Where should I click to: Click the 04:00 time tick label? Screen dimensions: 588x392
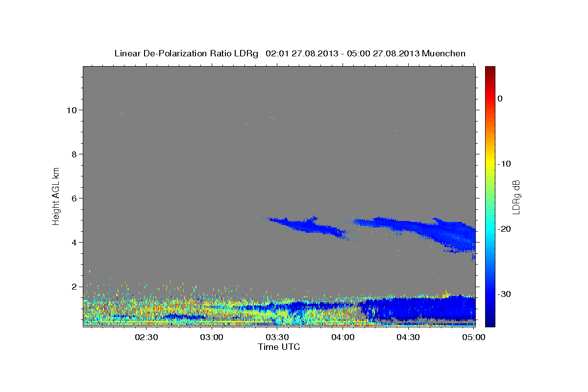click(343, 337)
